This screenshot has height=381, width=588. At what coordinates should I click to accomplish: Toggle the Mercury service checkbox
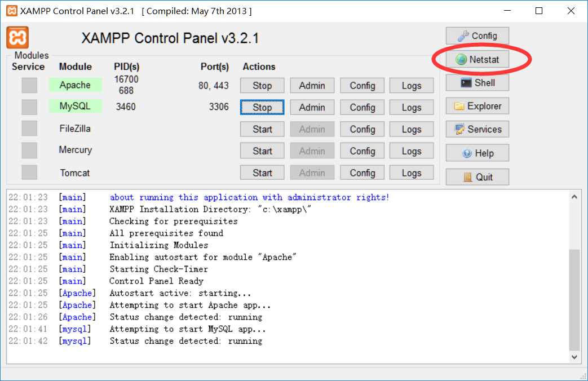pos(29,150)
